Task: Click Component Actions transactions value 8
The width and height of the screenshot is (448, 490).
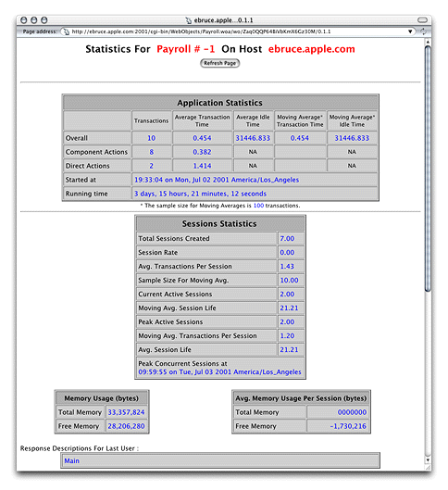Action: click(x=152, y=152)
